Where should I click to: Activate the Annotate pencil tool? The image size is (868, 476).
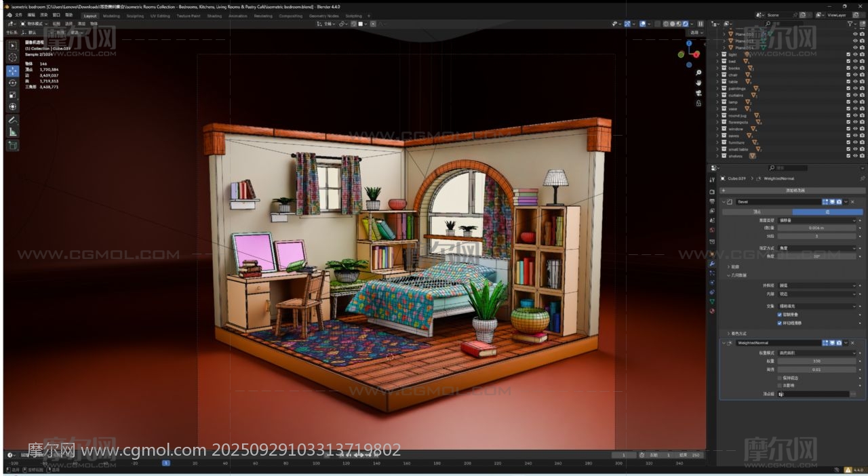(12, 120)
